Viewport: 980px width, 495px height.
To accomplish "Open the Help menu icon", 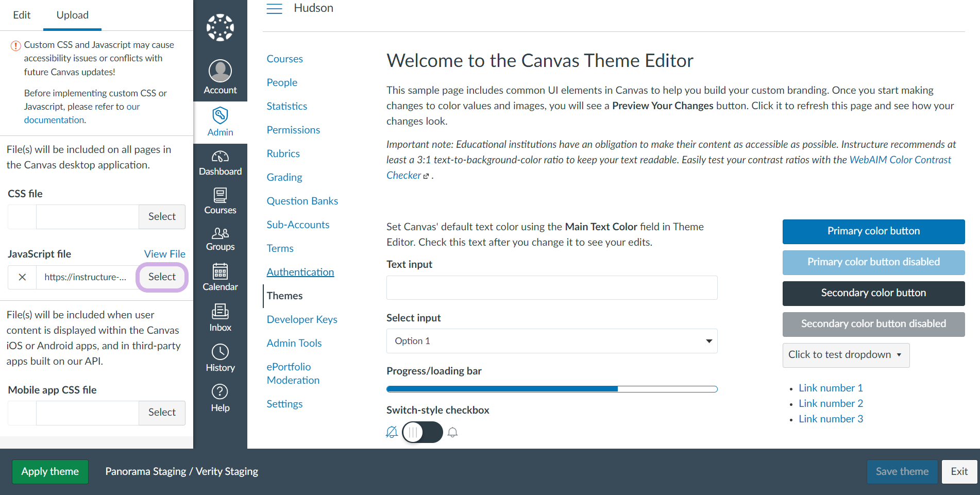I will point(220,398).
